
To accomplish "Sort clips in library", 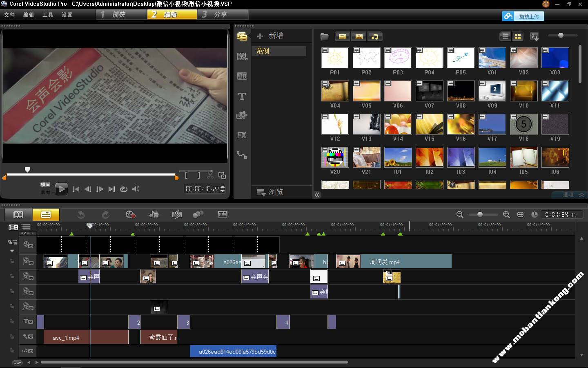I will tap(534, 36).
